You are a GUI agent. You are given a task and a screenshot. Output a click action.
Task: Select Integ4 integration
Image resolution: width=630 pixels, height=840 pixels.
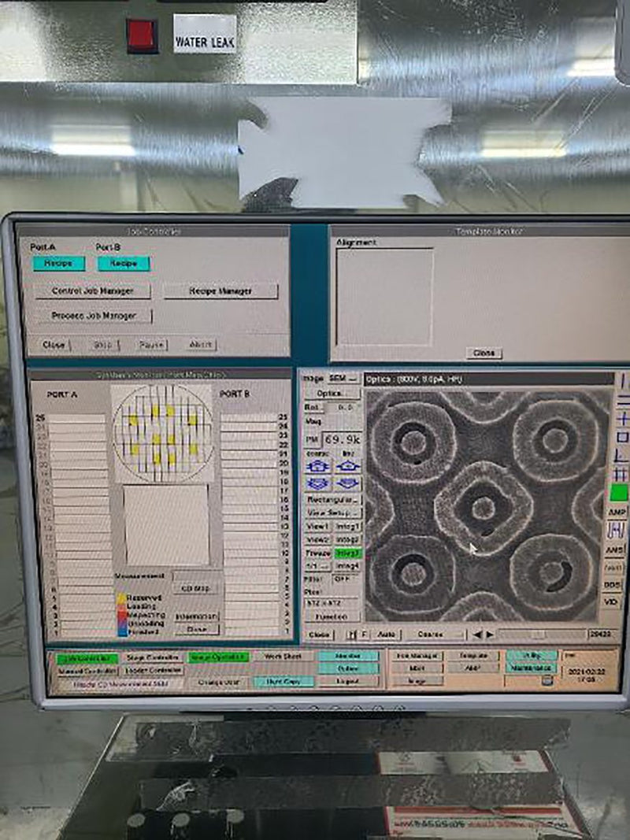coord(348,566)
